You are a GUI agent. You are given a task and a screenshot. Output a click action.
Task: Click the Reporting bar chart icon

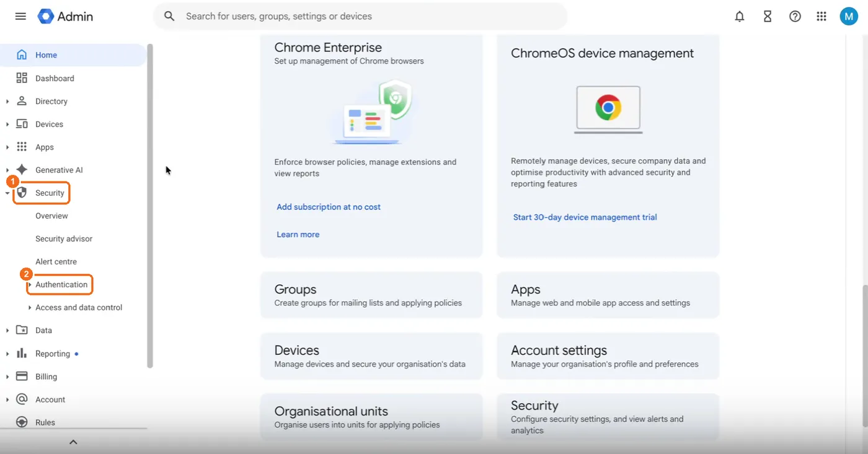tap(22, 353)
